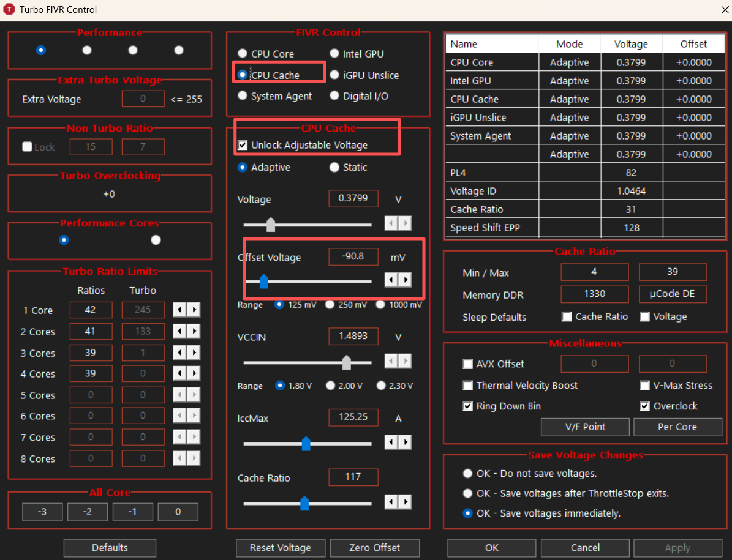Click the Offset Voltage value field
The image size is (732, 560).
353,256
